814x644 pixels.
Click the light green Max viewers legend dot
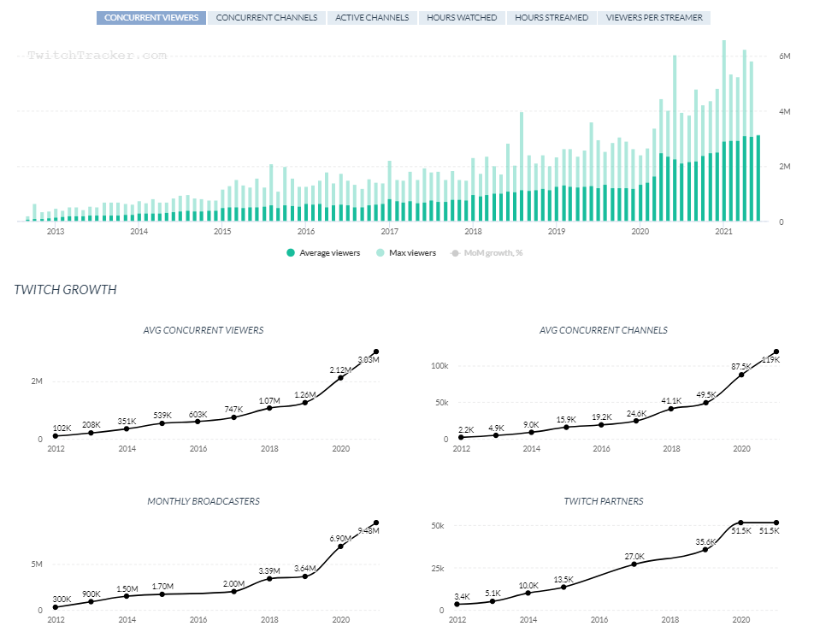[380, 253]
